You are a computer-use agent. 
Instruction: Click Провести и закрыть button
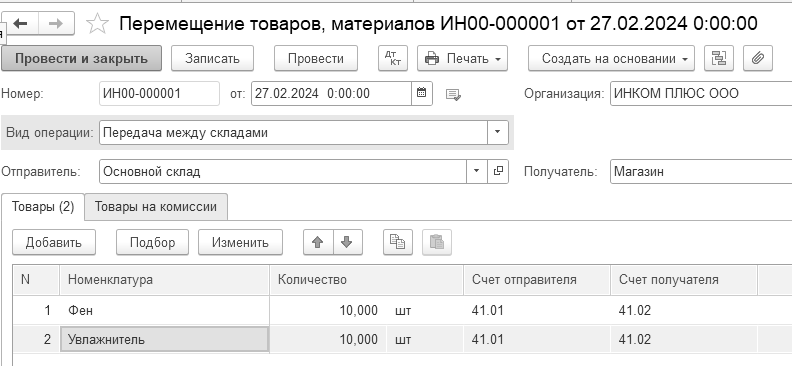pyautogui.click(x=81, y=59)
